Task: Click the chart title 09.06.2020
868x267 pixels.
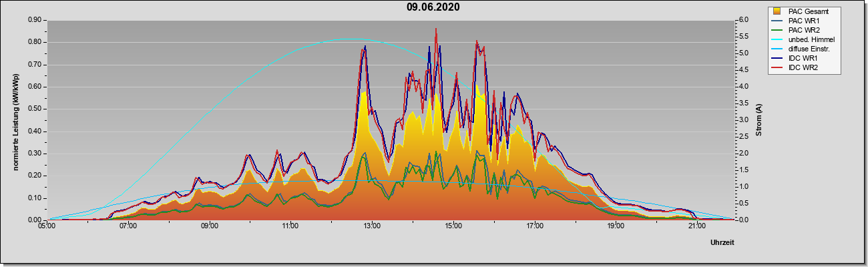Action: click(x=433, y=7)
